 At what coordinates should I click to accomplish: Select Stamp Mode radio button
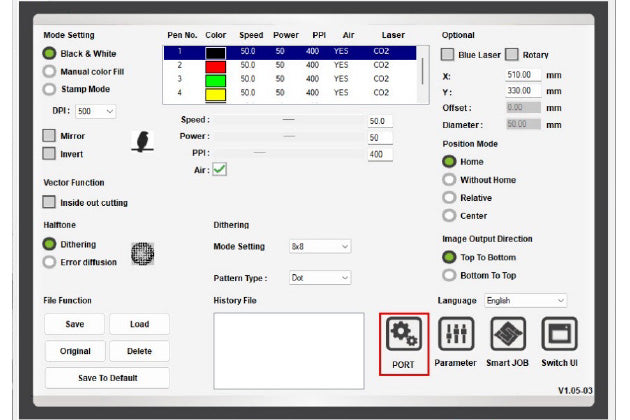49,89
